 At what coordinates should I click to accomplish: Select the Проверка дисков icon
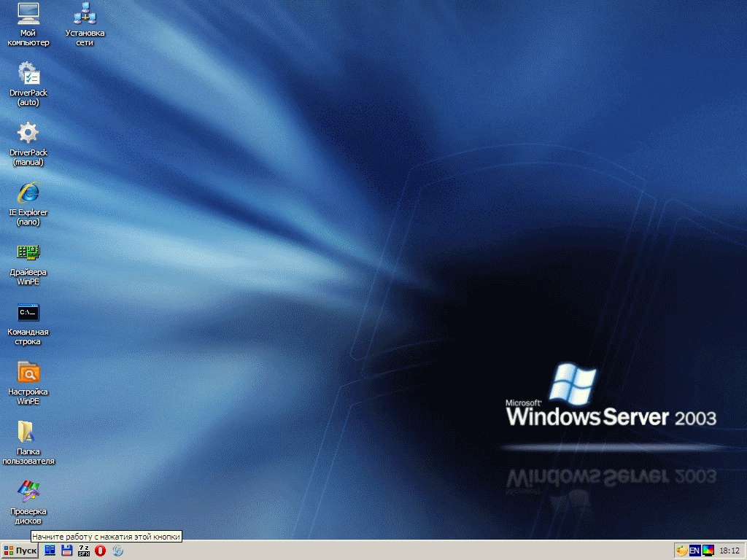[28, 503]
